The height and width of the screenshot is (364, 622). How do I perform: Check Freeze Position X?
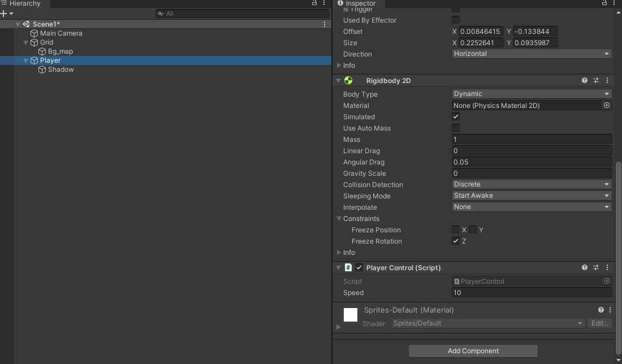click(x=455, y=229)
